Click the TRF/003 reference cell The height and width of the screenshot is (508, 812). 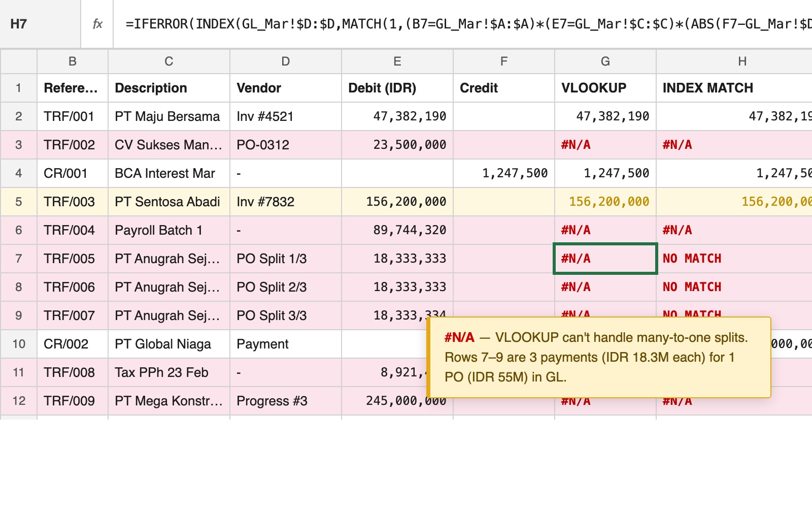point(72,202)
